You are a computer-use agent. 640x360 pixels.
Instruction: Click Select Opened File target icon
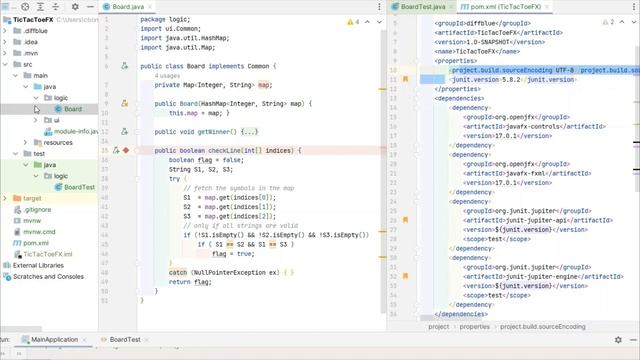click(x=25, y=7)
